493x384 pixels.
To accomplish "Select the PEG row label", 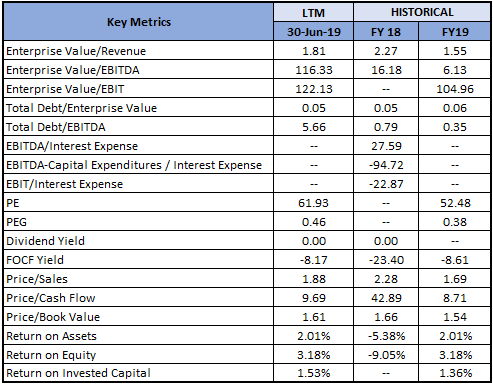I will tap(16, 222).
